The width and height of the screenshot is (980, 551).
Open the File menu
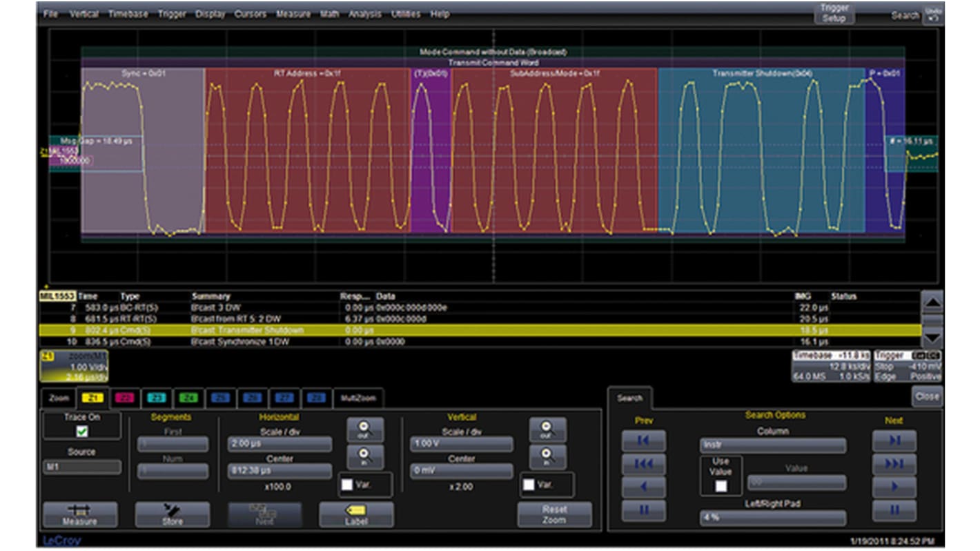coord(51,14)
